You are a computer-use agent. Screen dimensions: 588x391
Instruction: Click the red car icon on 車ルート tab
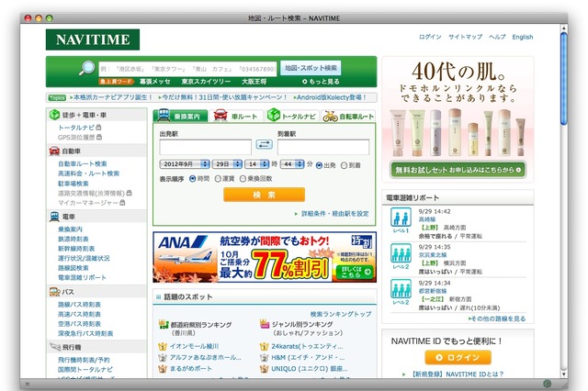point(220,115)
